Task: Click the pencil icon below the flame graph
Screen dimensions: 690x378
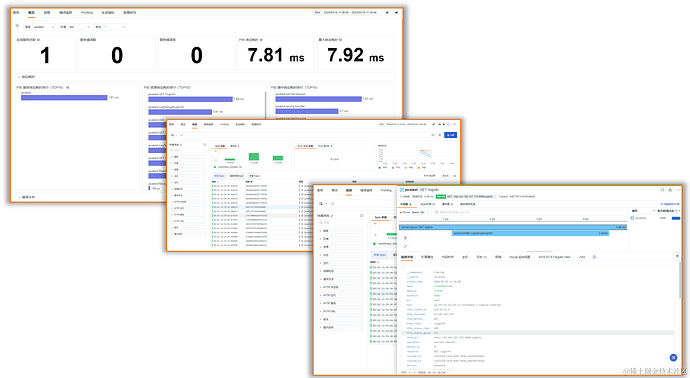Action: coord(405,246)
